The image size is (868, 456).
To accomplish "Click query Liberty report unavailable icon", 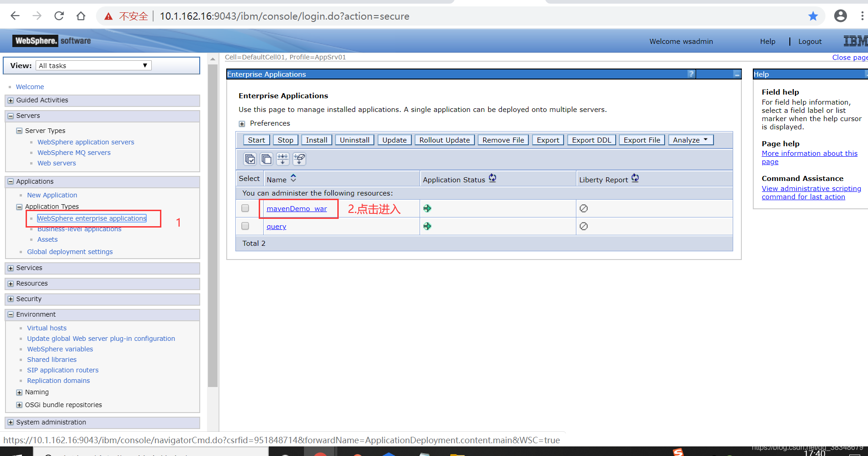I will (x=584, y=226).
